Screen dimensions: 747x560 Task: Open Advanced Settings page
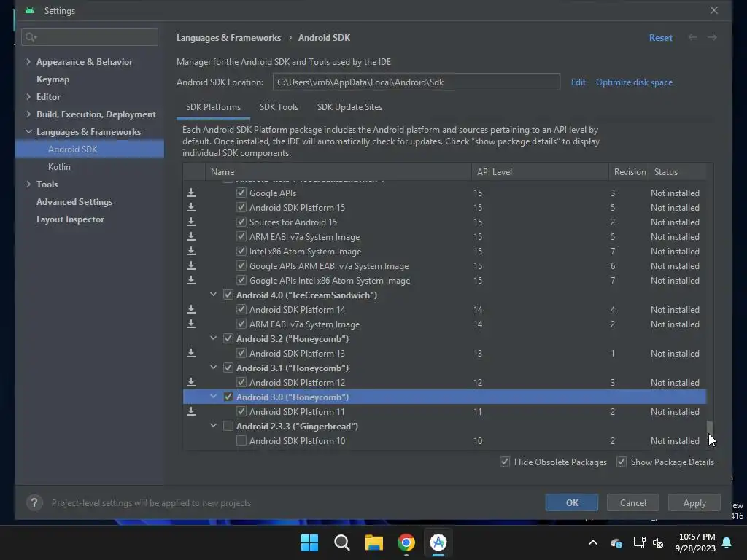click(74, 202)
